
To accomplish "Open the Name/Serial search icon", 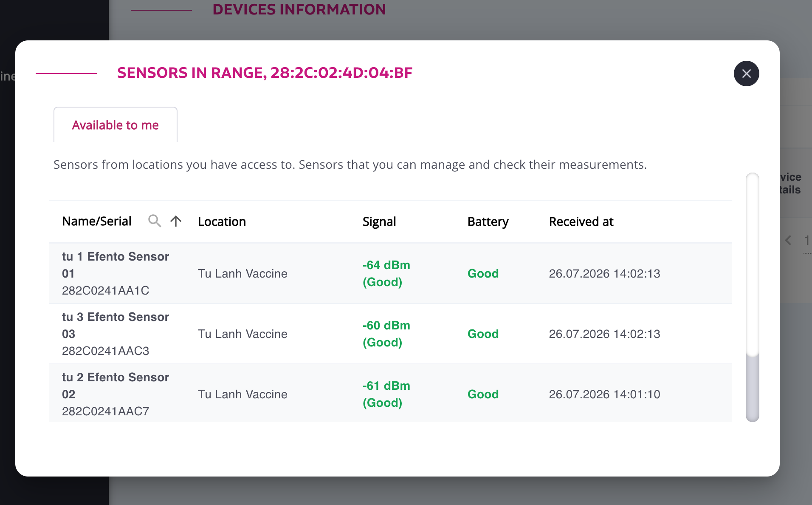I will coord(155,221).
